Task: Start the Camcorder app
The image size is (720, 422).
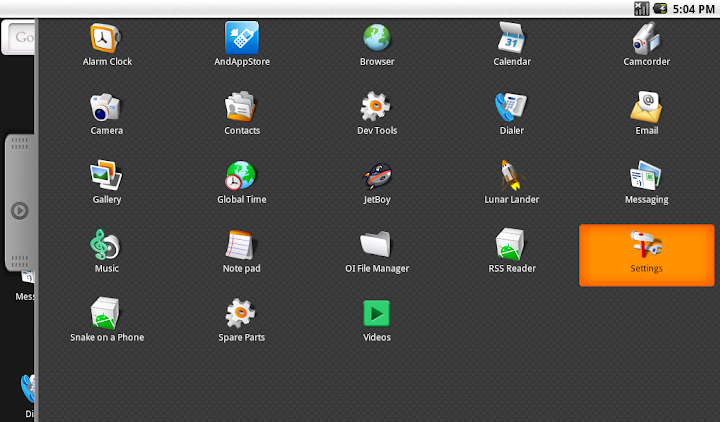Action: pyautogui.click(x=647, y=45)
